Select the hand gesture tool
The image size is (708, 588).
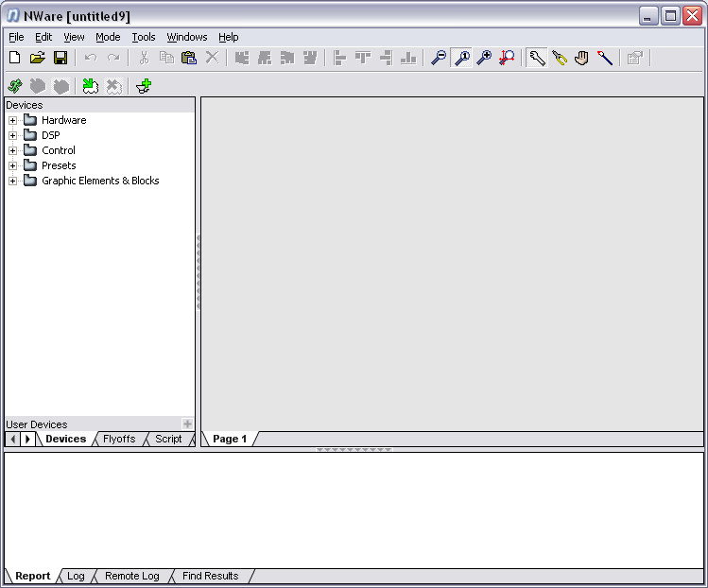(582, 58)
